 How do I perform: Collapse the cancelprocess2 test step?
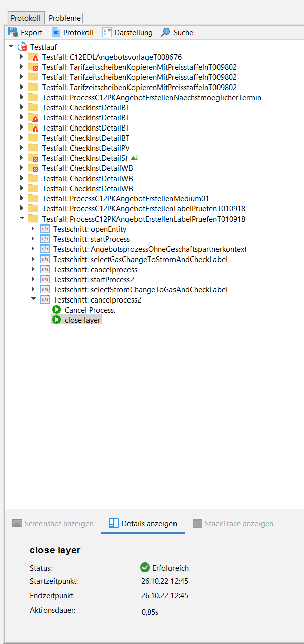(33, 299)
